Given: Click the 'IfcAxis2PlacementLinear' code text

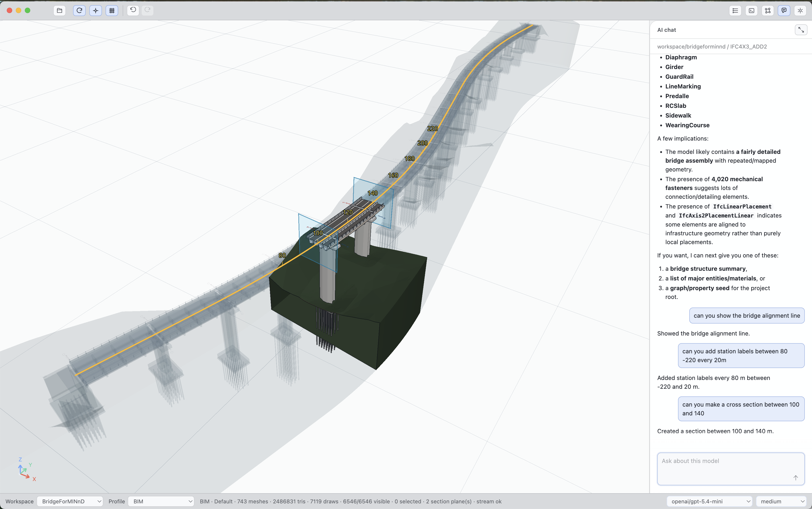Looking at the screenshot, I should [716, 215].
